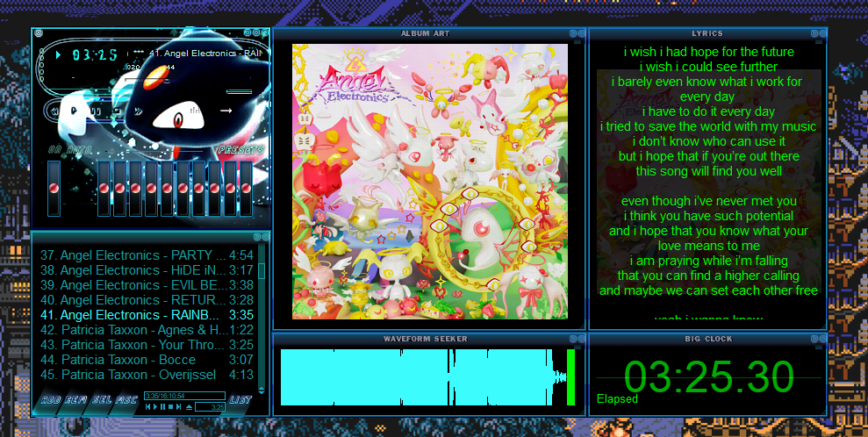Click mini pause icon in playlist footer
This screenshot has height=437, width=868.
tap(162, 406)
